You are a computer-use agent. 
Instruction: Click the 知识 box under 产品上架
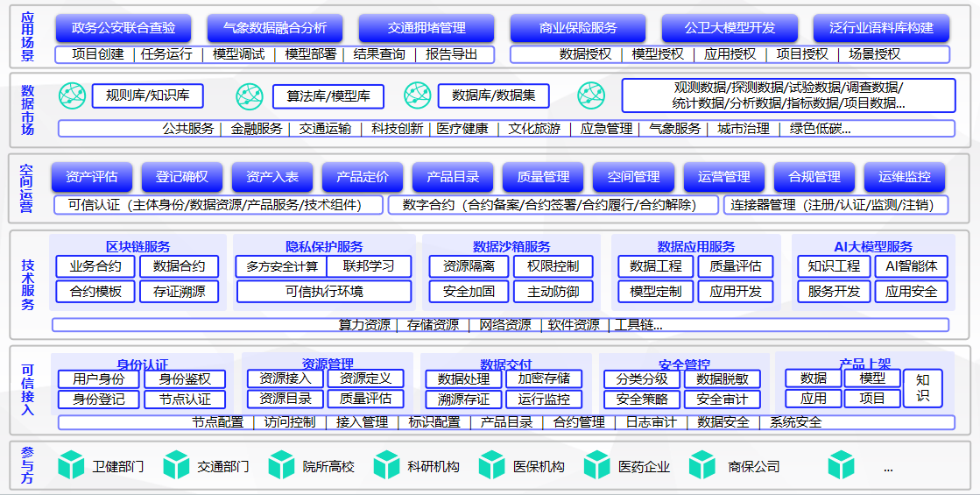tap(922, 388)
